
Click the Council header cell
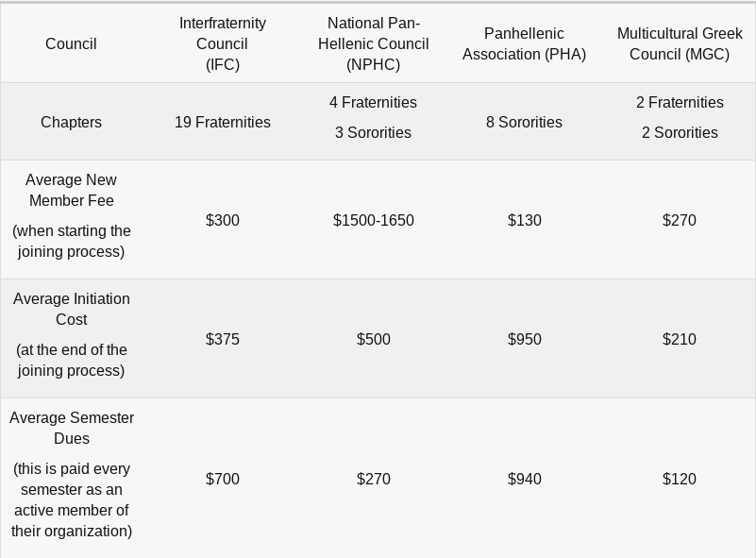click(71, 43)
